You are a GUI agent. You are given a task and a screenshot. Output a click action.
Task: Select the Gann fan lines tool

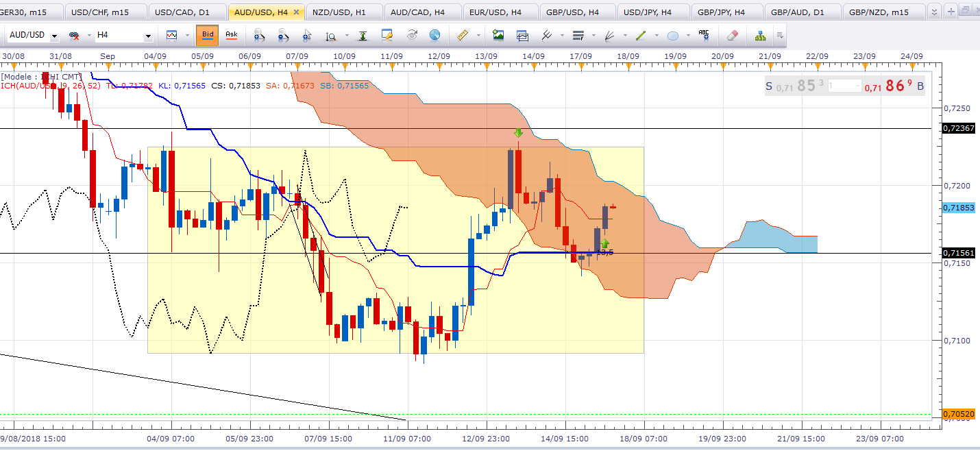click(609, 35)
